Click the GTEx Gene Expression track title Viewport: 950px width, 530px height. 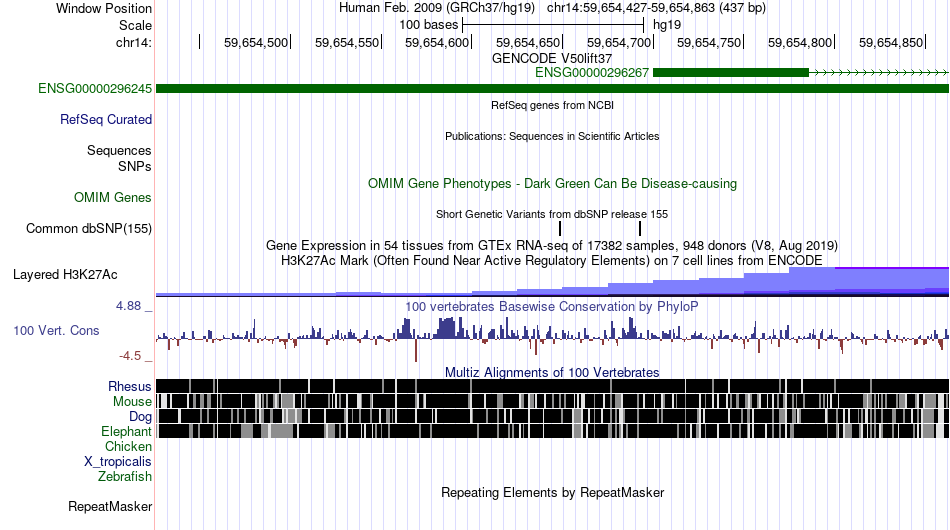552,245
